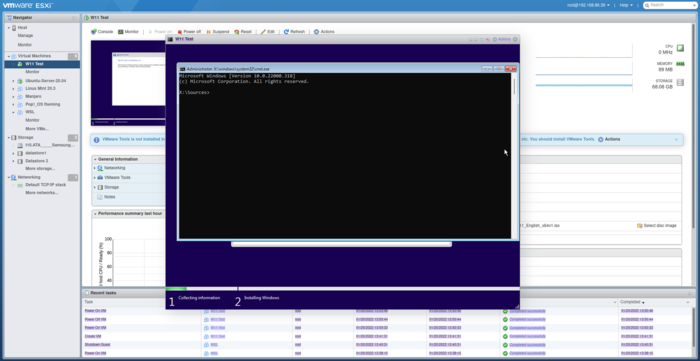Refresh the VM page

[294, 32]
